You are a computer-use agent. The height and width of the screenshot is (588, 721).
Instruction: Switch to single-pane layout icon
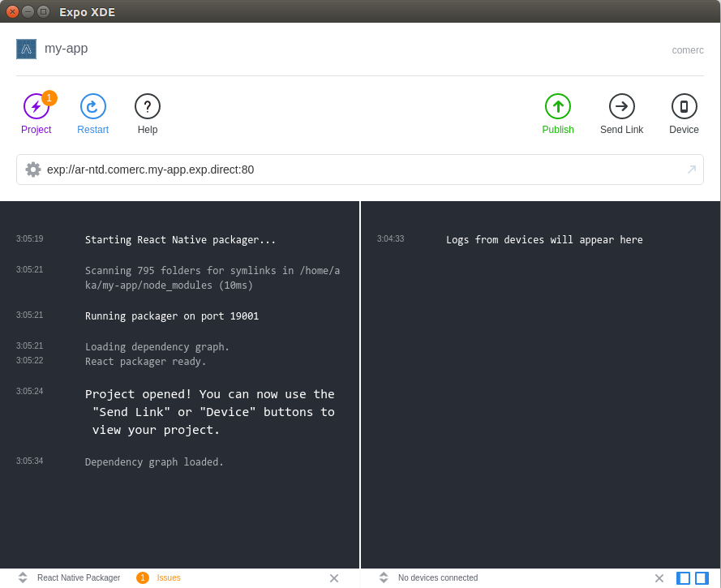[x=684, y=578]
